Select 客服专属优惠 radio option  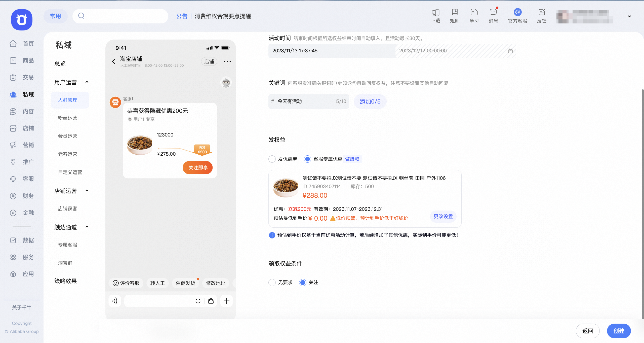pyautogui.click(x=307, y=159)
